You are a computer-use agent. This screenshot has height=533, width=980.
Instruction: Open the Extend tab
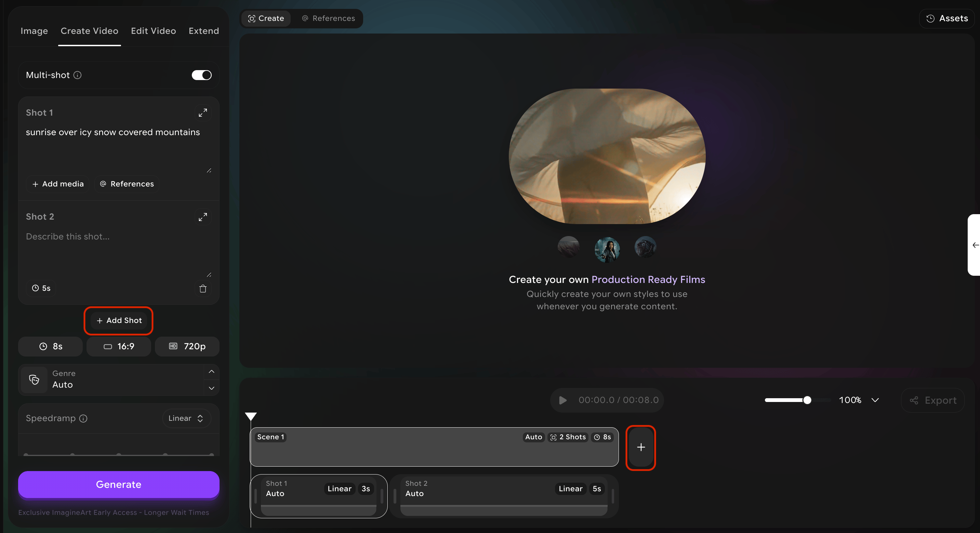(204, 31)
